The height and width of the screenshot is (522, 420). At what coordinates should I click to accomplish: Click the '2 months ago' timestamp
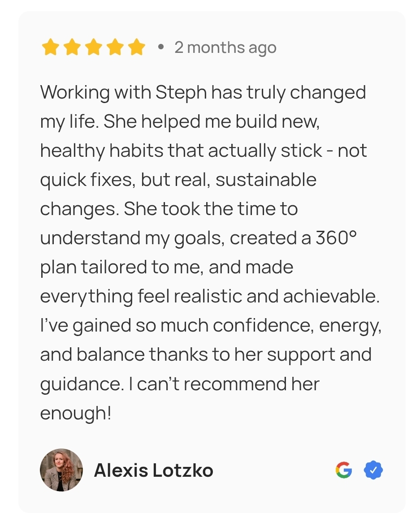[x=225, y=47]
